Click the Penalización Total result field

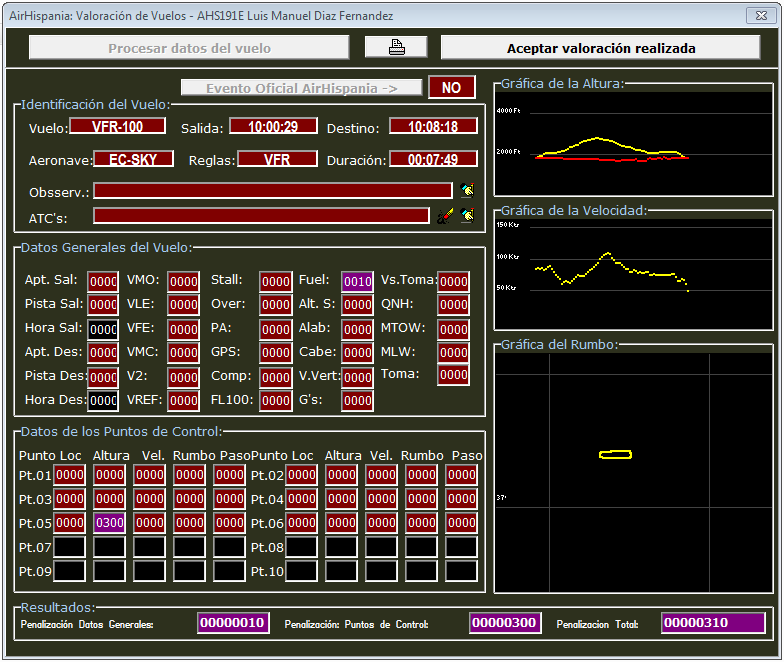point(712,623)
